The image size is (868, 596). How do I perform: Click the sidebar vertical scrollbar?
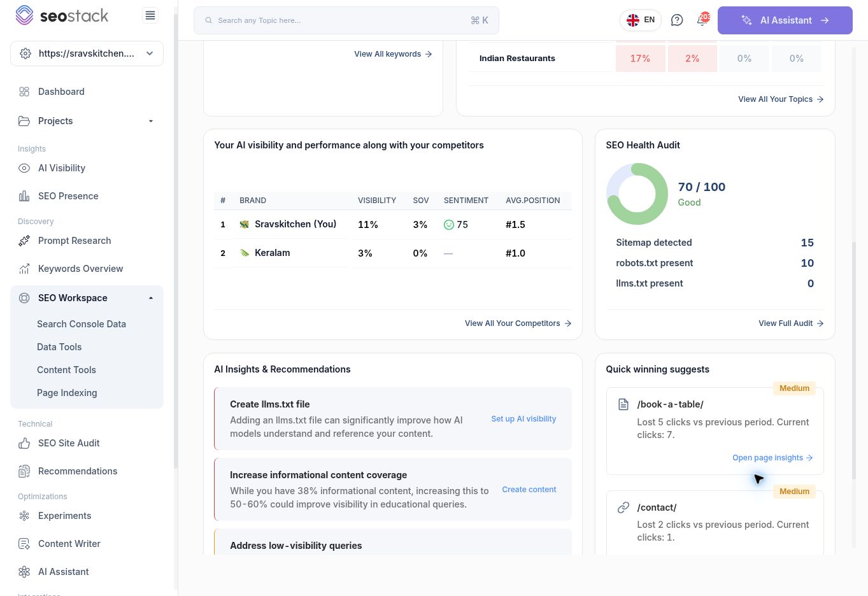[x=176, y=242]
